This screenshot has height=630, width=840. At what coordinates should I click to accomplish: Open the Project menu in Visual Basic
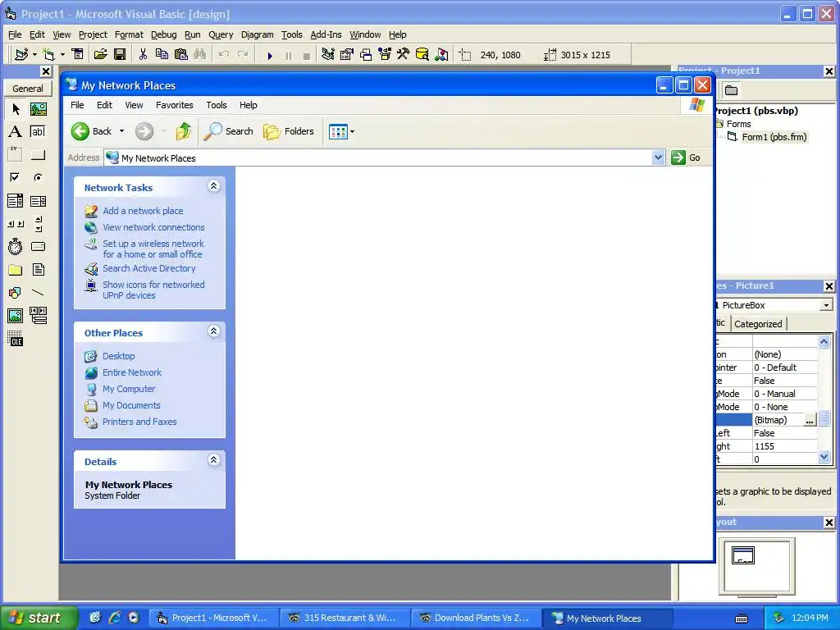(x=93, y=34)
